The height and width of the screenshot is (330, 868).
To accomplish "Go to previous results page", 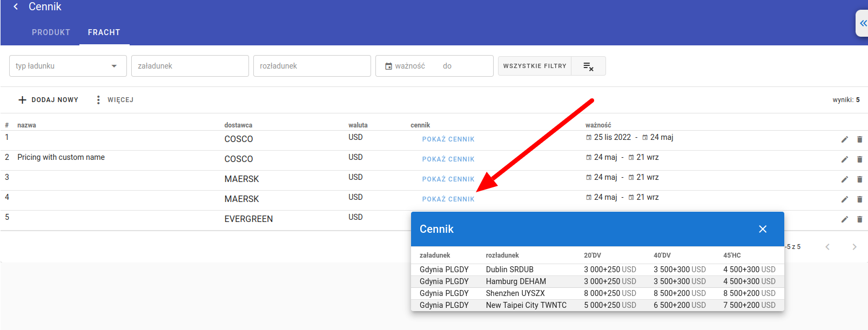I will coord(827,247).
